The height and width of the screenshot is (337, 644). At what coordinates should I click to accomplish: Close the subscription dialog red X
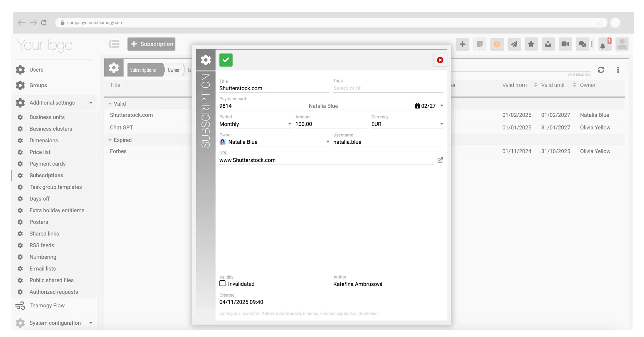(440, 60)
